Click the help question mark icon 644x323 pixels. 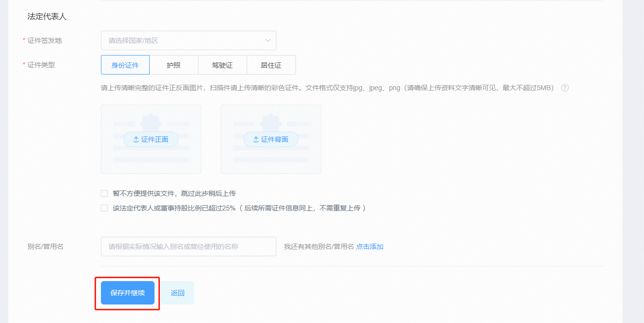(565, 88)
